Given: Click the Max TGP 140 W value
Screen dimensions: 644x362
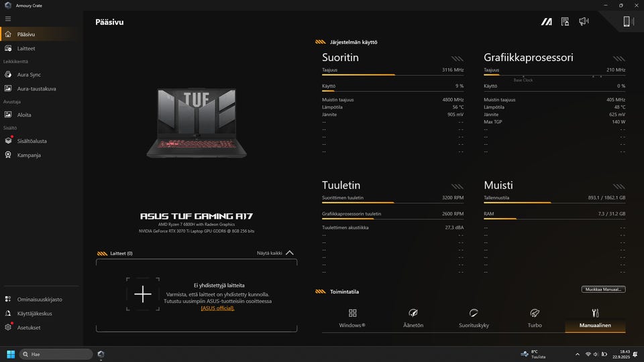Looking at the screenshot, I should tap(619, 122).
